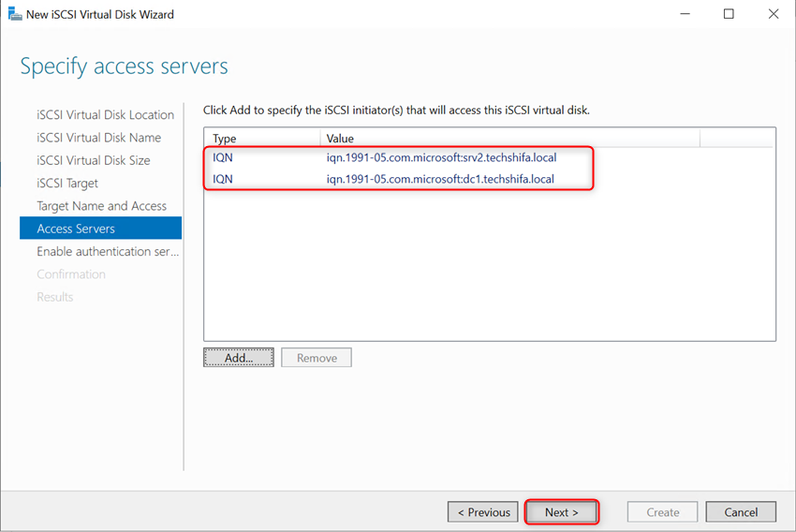Viewport: 796px width, 532px height.
Task: Jump to the iSCSI Target step
Action: tap(67, 184)
